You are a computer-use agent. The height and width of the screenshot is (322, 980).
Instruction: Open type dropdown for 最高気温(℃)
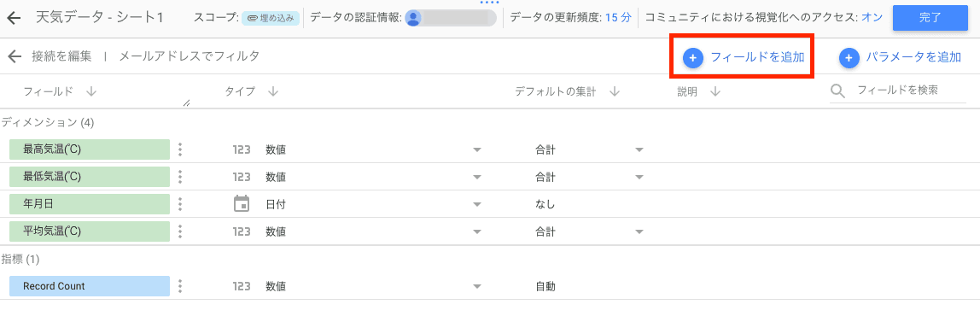[x=477, y=150]
